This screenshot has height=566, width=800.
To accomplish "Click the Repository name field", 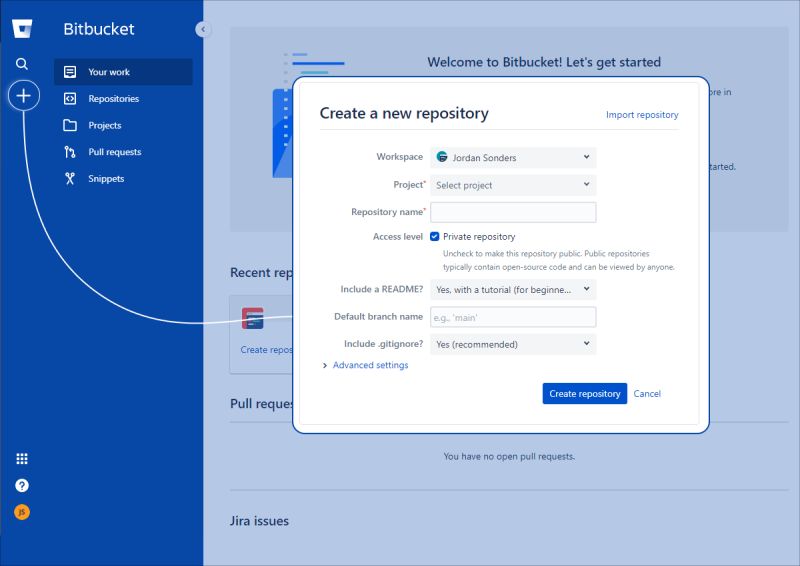I will tap(513, 212).
